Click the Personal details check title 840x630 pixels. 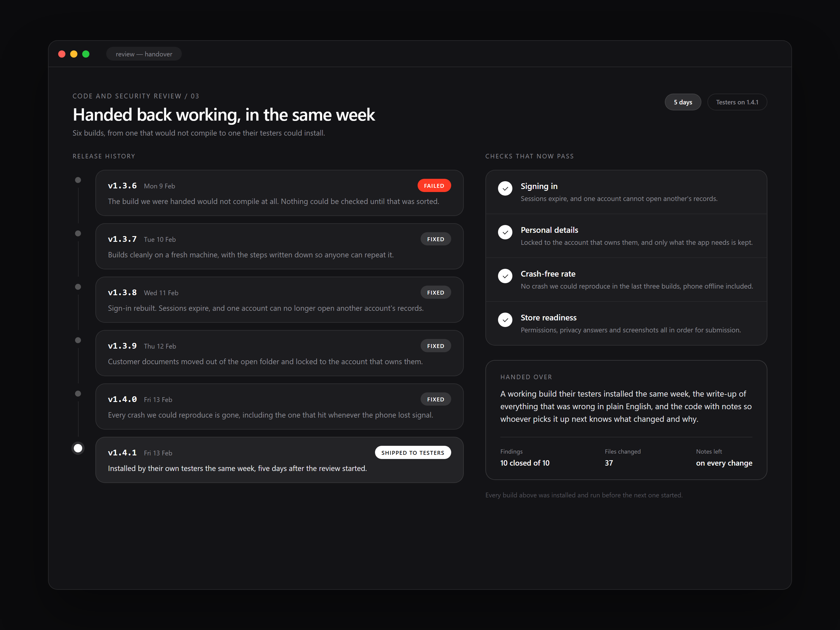click(549, 230)
